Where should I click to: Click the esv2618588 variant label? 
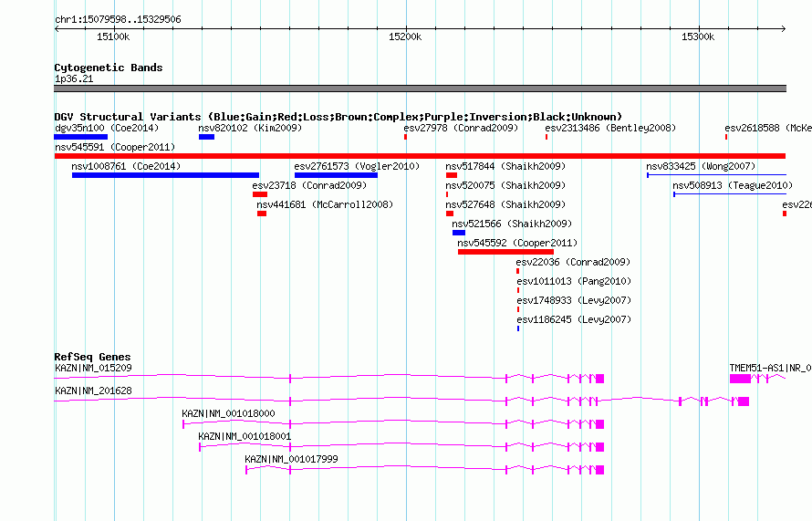768,128
